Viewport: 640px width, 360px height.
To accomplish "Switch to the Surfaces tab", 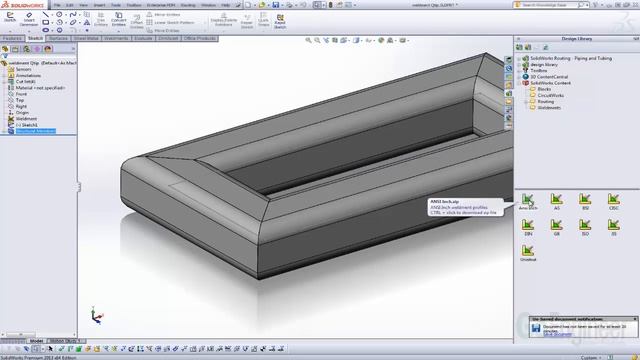I will point(58,38).
